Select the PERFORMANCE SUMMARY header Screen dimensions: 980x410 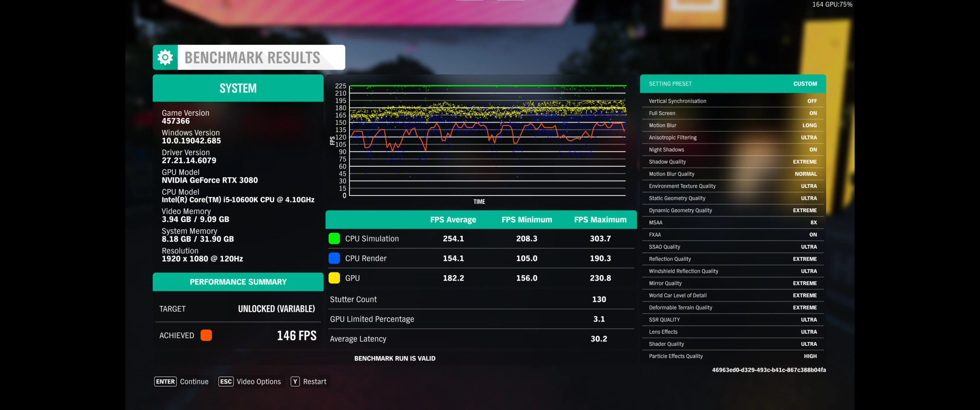coord(238,282)
